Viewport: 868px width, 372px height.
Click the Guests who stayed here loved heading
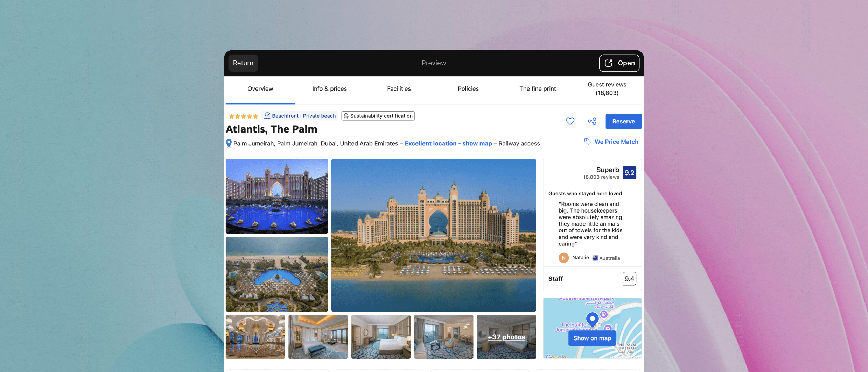pos(585,193)
